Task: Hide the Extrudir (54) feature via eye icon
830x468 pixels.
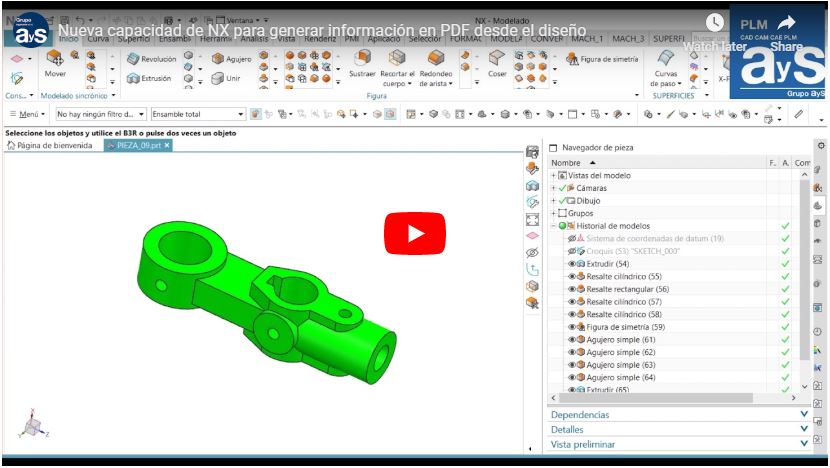Action: [571, 264]
